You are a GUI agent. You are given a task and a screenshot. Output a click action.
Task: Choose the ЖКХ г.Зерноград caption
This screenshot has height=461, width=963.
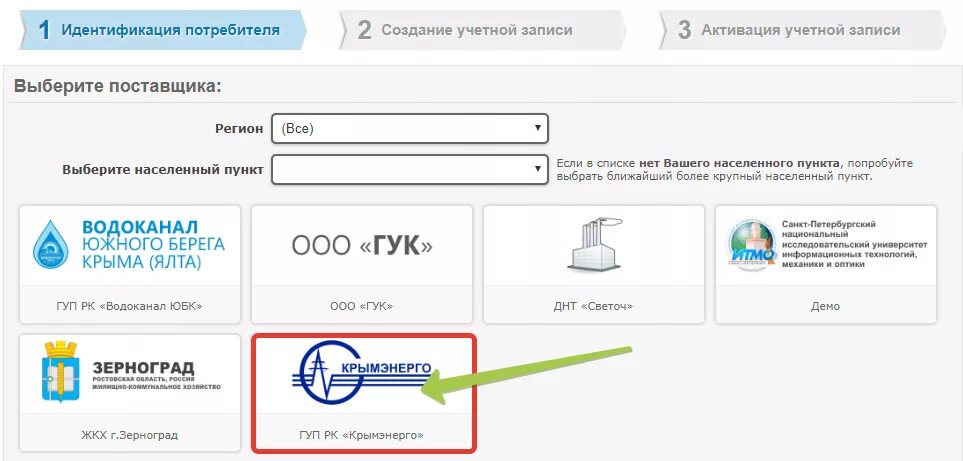point(129,435)
